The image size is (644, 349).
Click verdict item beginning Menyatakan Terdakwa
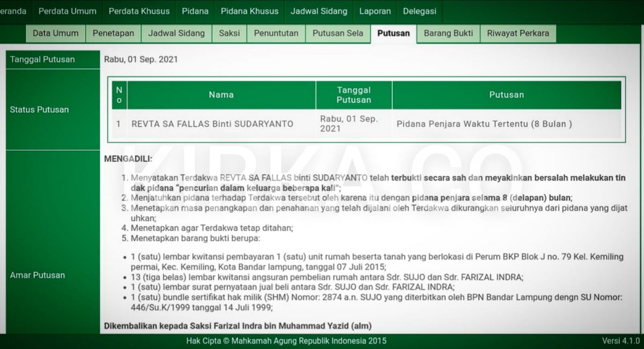[x=378, y=183]
